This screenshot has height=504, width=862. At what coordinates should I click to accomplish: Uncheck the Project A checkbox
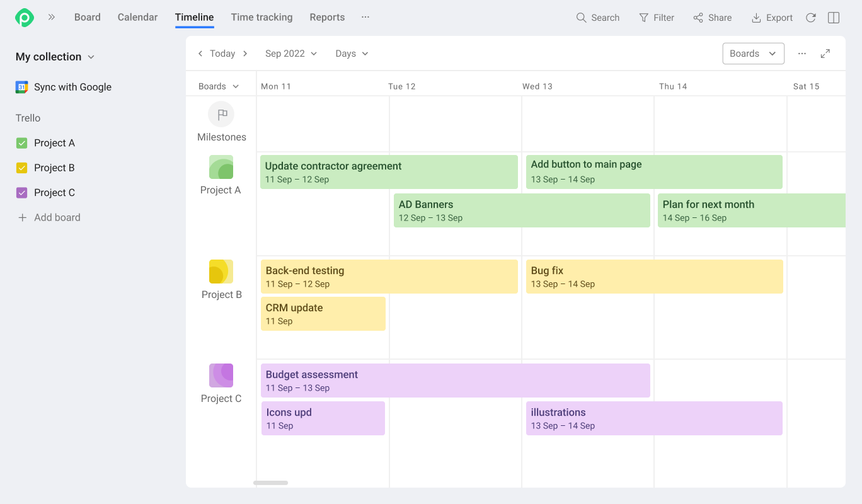[x=22, y=143]
